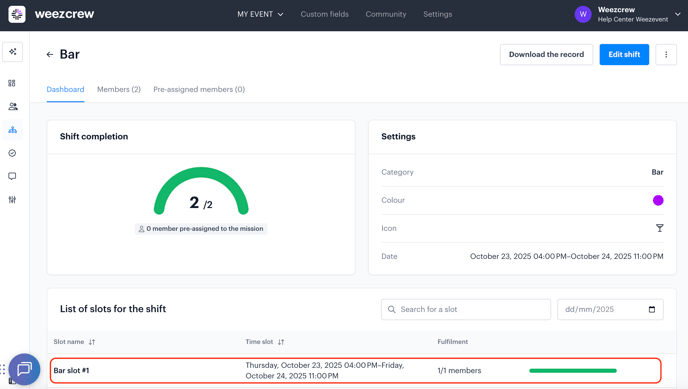Image resolution: width=688 pixels, height=389 pixels.
Task: Open the live chat bubble widget
Action: click(x=24, y=369)
